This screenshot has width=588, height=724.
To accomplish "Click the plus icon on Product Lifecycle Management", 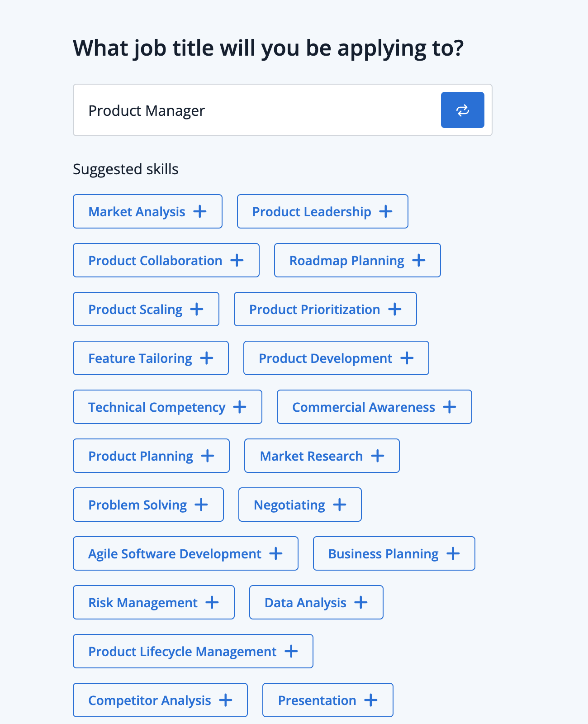I will point(291,651).
